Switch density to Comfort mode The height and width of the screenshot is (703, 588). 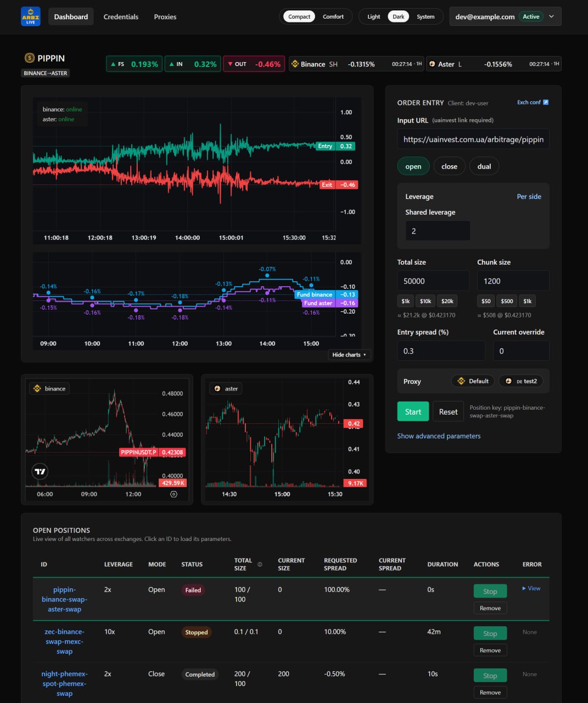click(x=333, y=16)
